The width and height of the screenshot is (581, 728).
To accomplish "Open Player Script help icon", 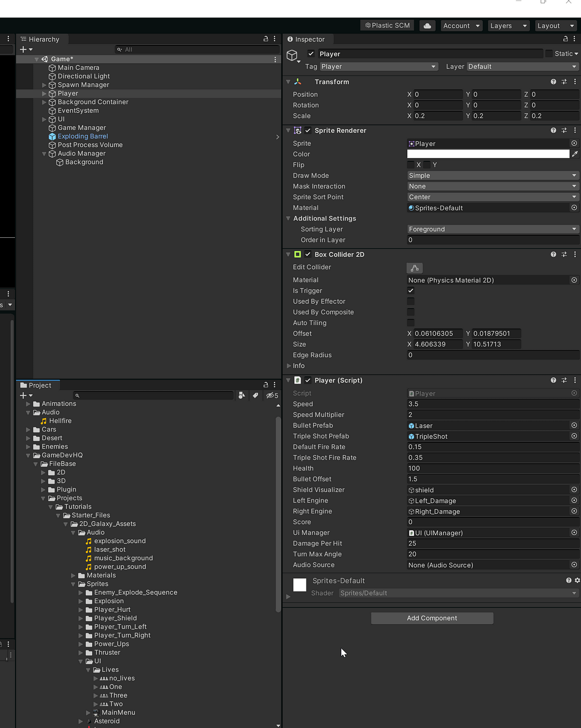I will [x=553, y=380].
